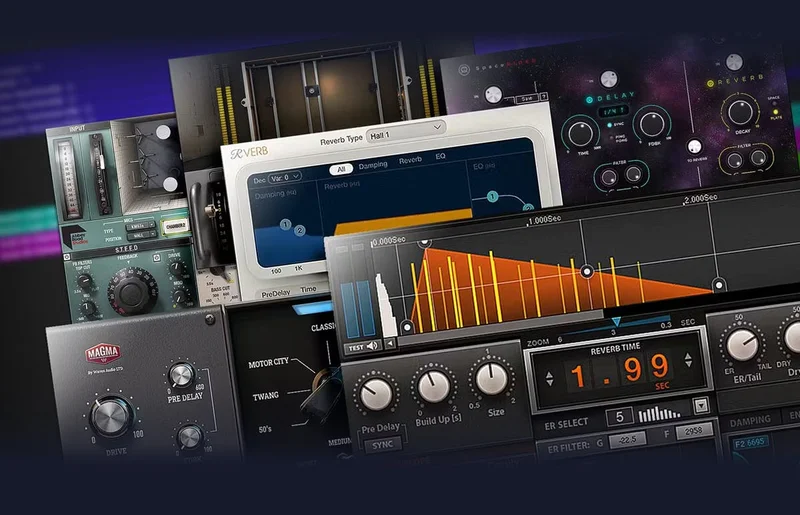The height and width of the screenshot is (515, 800).
Task: Click the ER/Tail knob
Action: (742, 345)
